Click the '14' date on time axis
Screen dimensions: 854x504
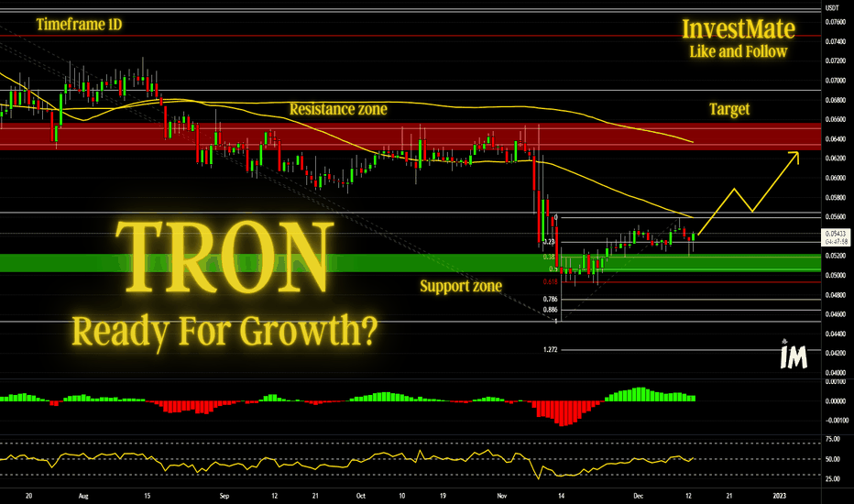click(x=561, y=496)
